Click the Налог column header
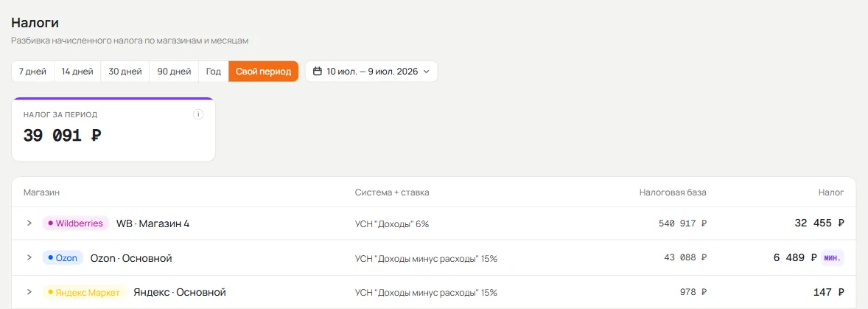This screenshot has width=868, height=309. coord(831,192)
